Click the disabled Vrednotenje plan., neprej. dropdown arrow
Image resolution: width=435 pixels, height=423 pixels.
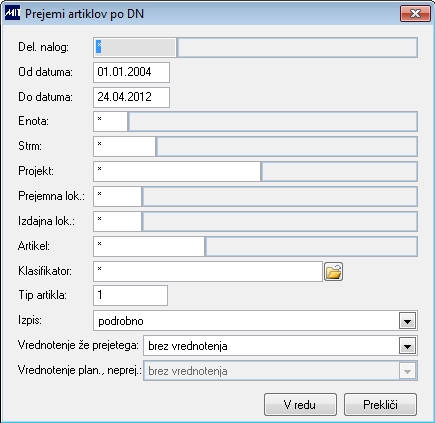pyautogui.click(x=407, y=371)
